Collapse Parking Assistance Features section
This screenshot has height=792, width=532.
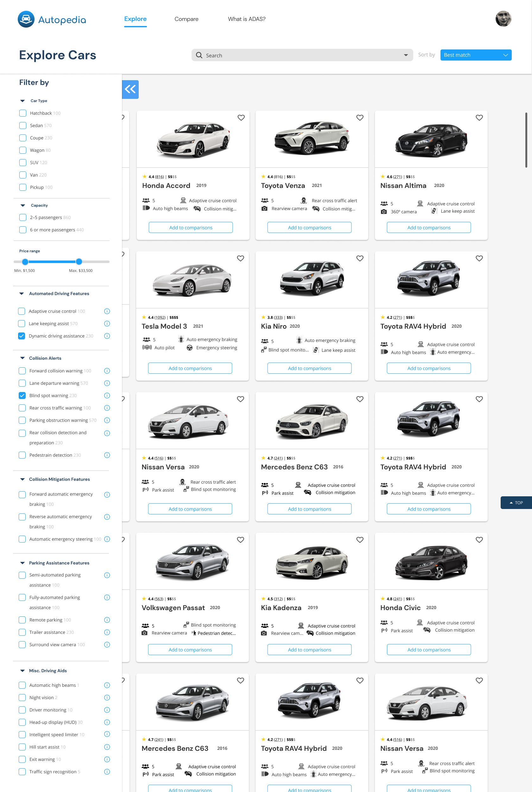pos(22,563)
